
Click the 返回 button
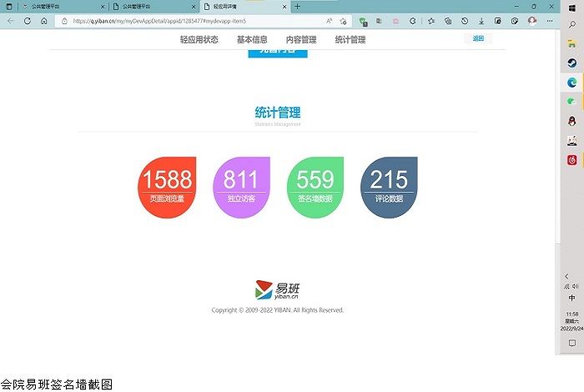pyautogui.click(x=478, y=38)
